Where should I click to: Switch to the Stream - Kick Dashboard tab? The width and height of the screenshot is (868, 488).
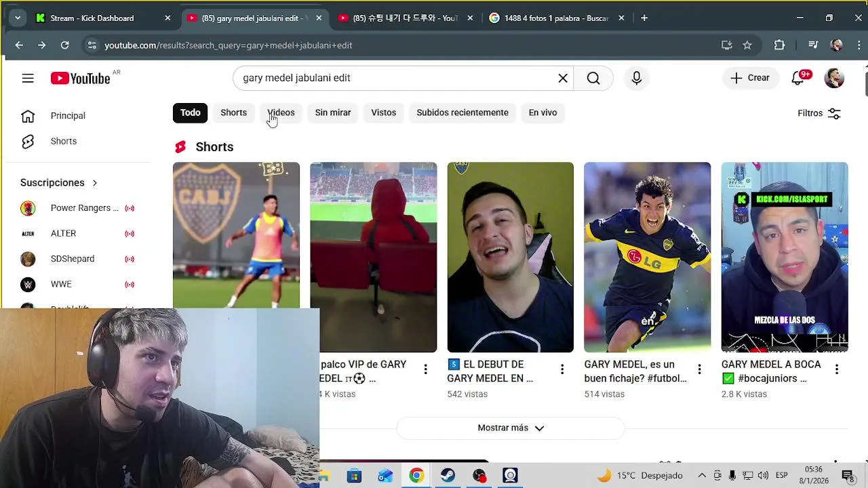click(92, 18)
